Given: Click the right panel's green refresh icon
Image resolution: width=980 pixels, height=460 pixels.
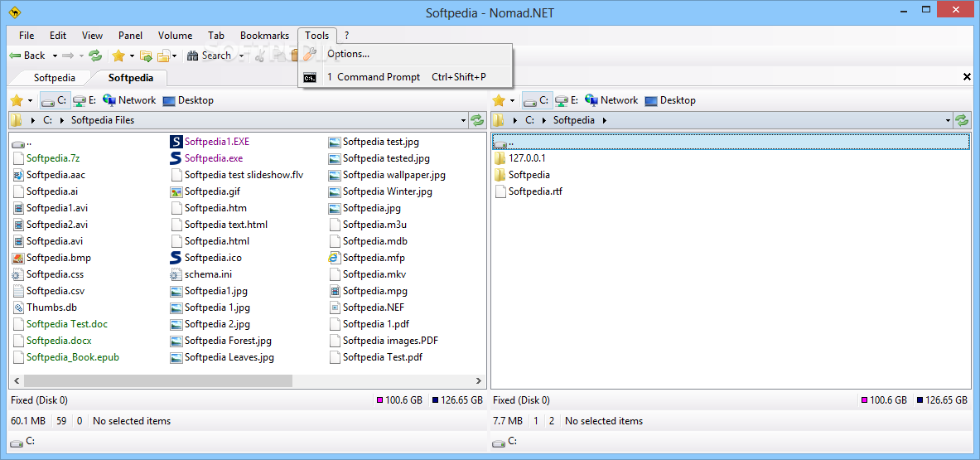Looking at the screenshot, I should pos(962,120).
